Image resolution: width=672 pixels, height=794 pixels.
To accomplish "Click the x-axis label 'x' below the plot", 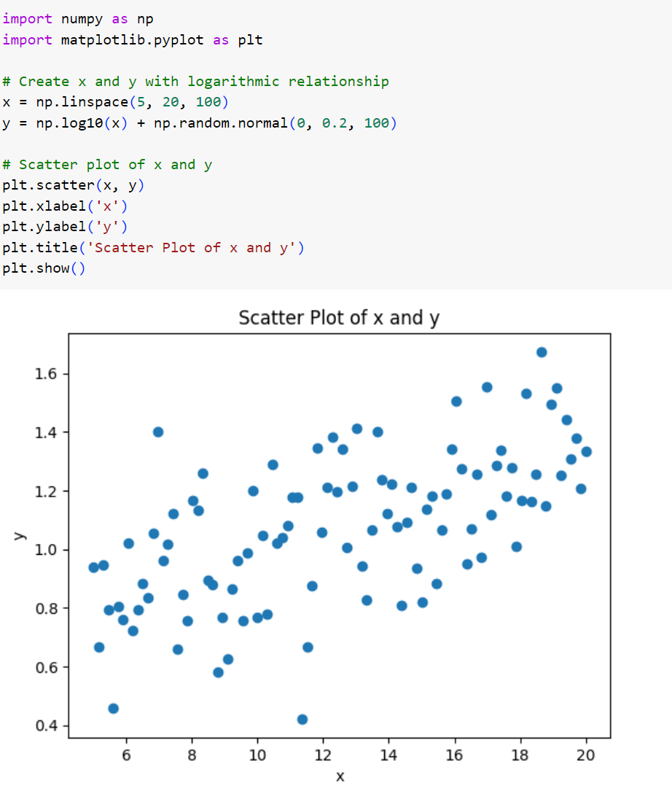I will [340, 777].
